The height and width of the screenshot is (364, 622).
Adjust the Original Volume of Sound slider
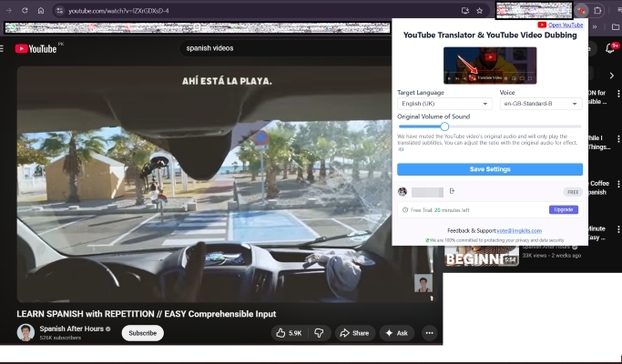click(444, 126)
